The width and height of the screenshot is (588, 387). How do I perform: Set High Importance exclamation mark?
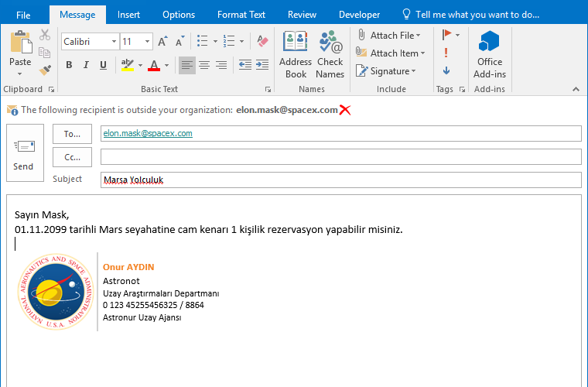click(446, 53)
